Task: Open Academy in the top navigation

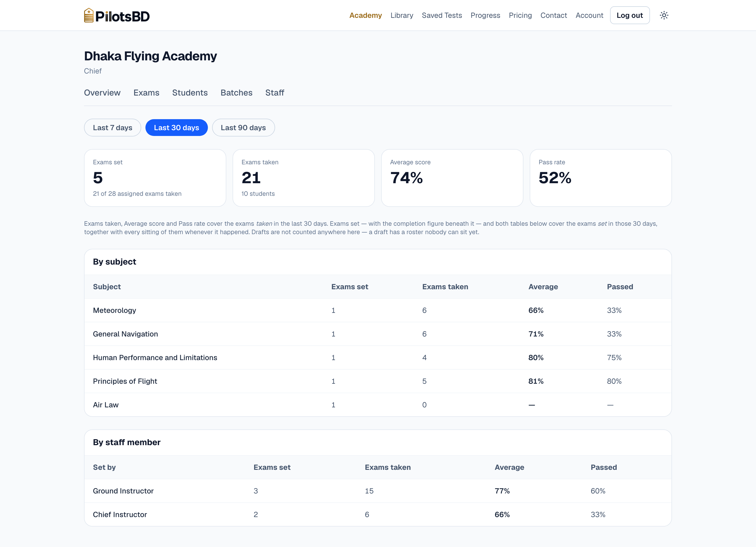Action: [x=365, y=15]
